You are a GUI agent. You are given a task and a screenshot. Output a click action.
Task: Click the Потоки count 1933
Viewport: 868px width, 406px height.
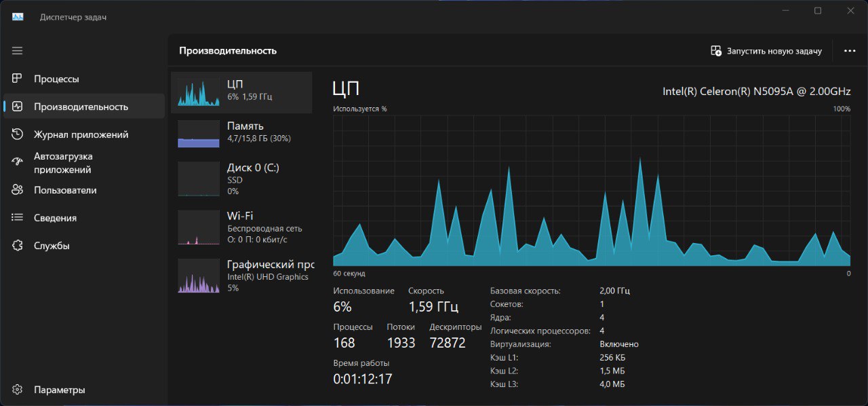pyautogui.click(x=401, y=343)
